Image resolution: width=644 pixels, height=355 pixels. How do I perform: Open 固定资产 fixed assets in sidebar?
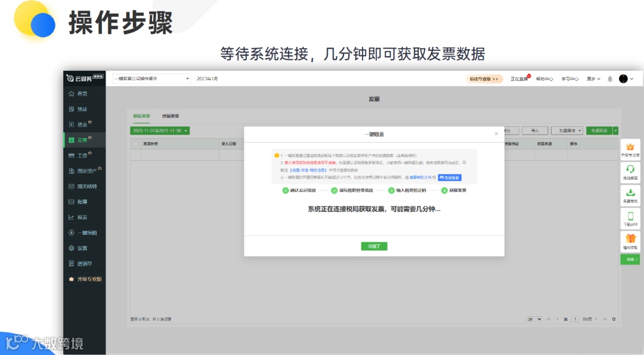(84, 171)
